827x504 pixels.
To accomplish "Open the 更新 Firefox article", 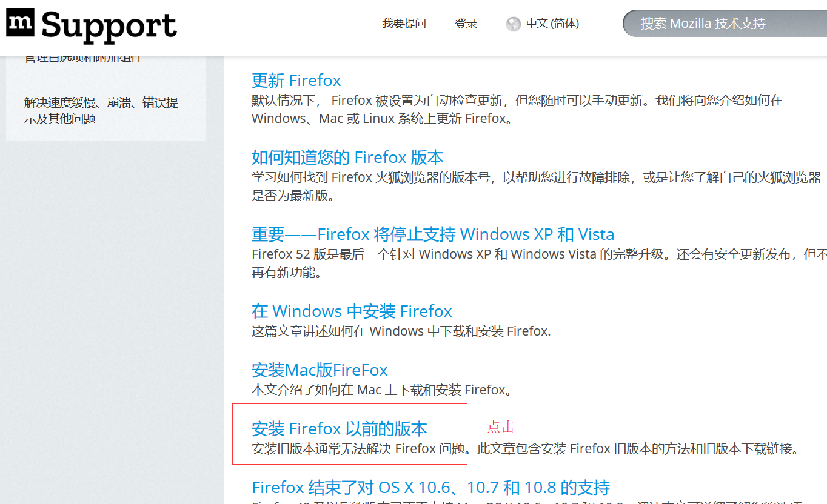I will (296, 80).
